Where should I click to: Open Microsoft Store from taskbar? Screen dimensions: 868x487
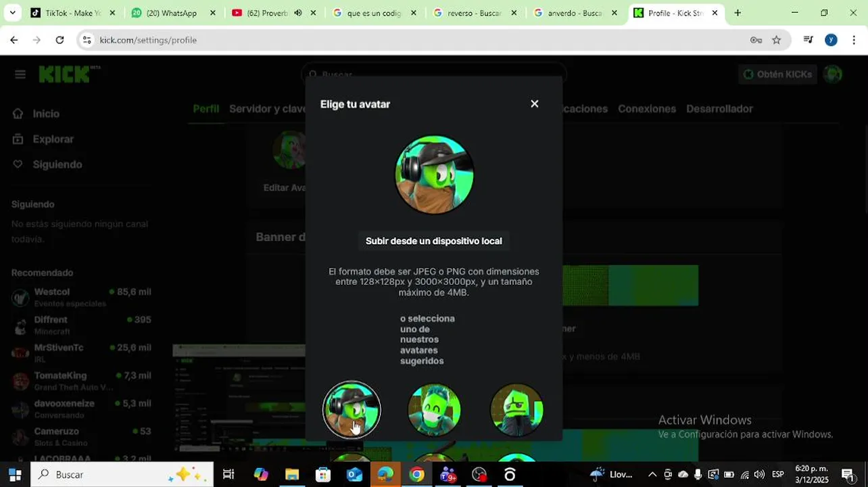[323, 475]
